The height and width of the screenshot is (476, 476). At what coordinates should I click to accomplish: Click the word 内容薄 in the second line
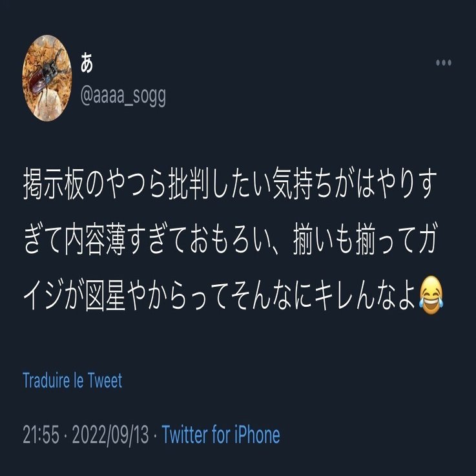click(95, 239)
